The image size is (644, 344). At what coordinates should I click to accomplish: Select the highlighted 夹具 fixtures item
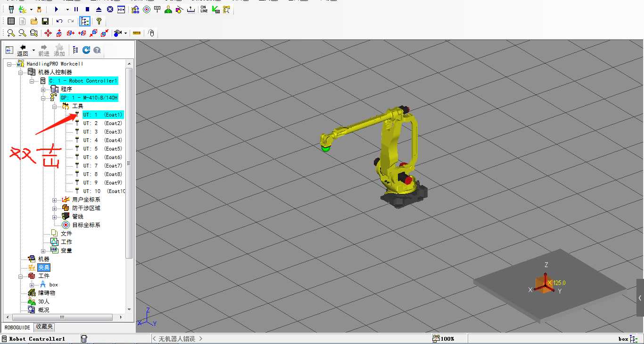pos(44,268)
